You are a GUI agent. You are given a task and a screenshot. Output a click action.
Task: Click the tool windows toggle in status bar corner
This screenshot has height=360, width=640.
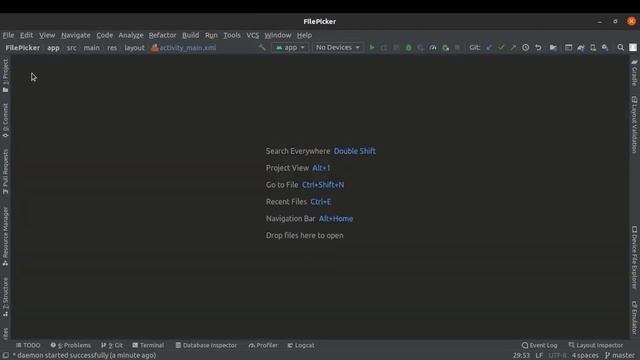[5, 356]
